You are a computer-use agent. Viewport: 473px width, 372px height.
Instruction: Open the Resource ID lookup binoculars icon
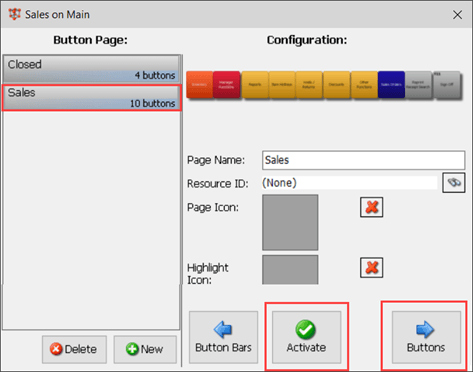pyautogui.click(x=454, y=182)
